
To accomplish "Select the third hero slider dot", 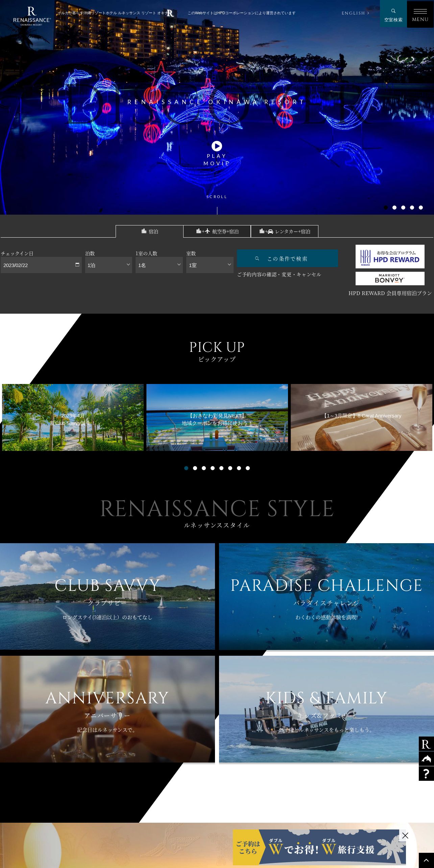I will coord(403,208).
